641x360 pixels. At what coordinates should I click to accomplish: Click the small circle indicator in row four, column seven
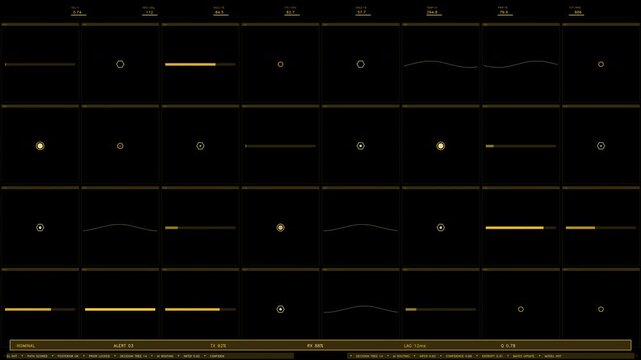[521, 309]
